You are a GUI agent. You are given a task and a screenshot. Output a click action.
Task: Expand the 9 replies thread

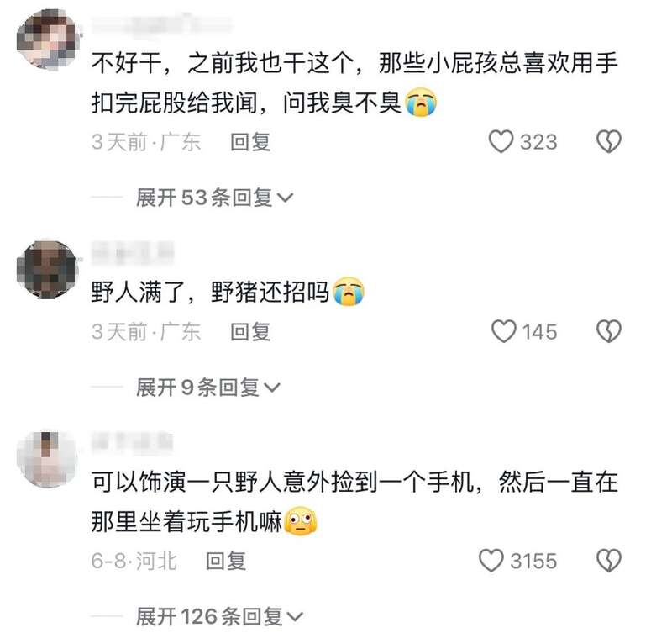(207, 388)
